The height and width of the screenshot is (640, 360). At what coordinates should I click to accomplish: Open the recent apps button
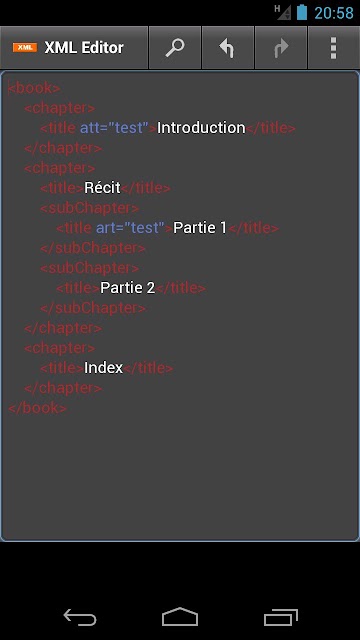pyautogui.click(x=281, y=618)
